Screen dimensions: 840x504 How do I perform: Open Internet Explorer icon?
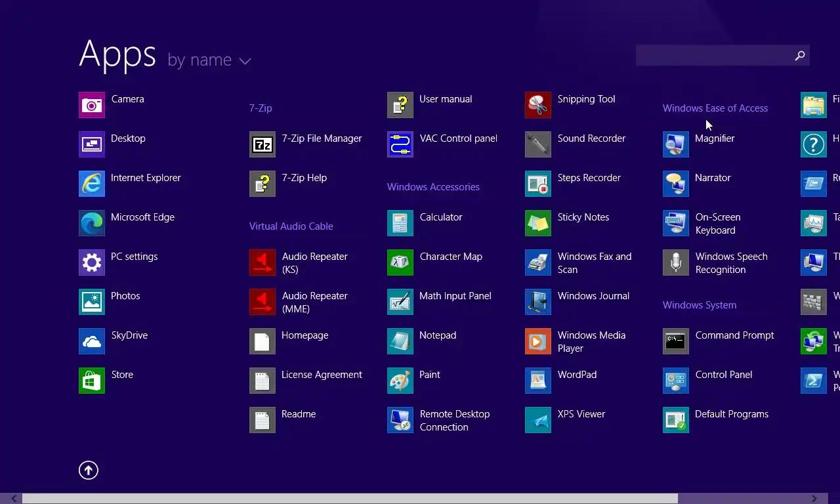[92, 184]
